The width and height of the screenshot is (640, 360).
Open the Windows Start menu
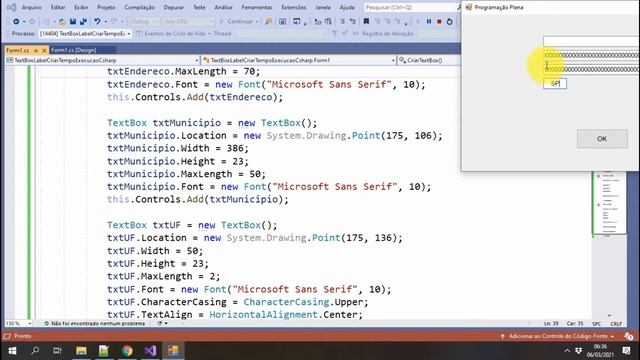click(x=12, y=351)
